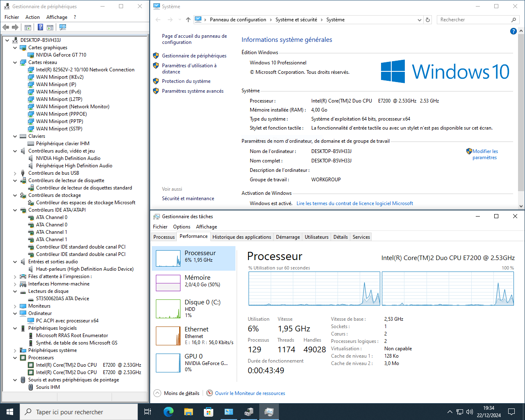This screenshot has width=525, height=420.
Task: Switch to the Processus tab
Action: coord(164,237)
